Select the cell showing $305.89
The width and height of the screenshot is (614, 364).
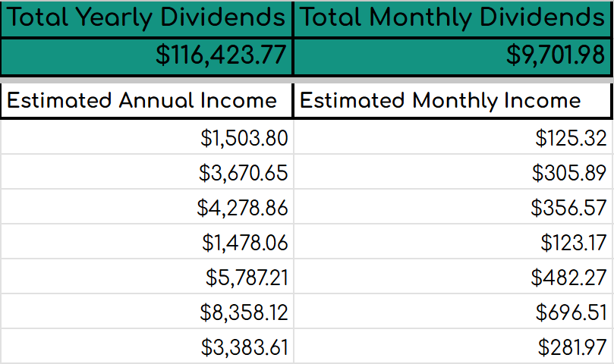[x=453, y=171]
